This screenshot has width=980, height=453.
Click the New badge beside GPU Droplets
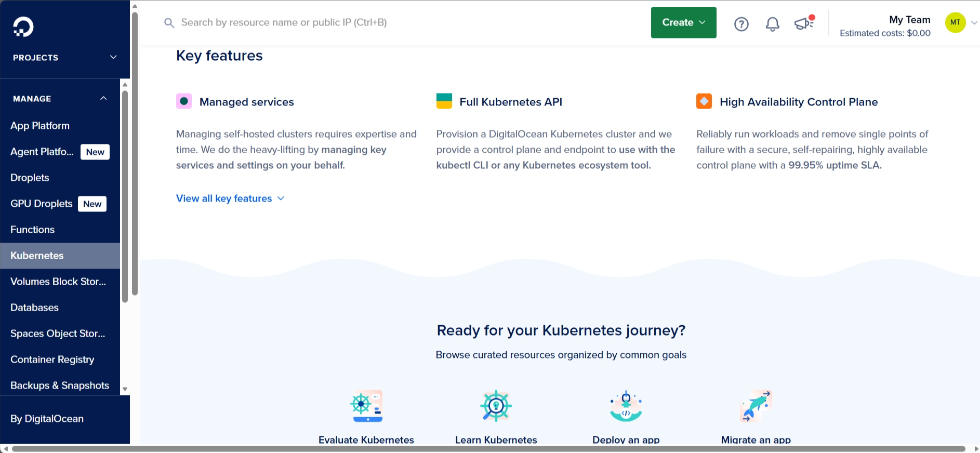92,204
